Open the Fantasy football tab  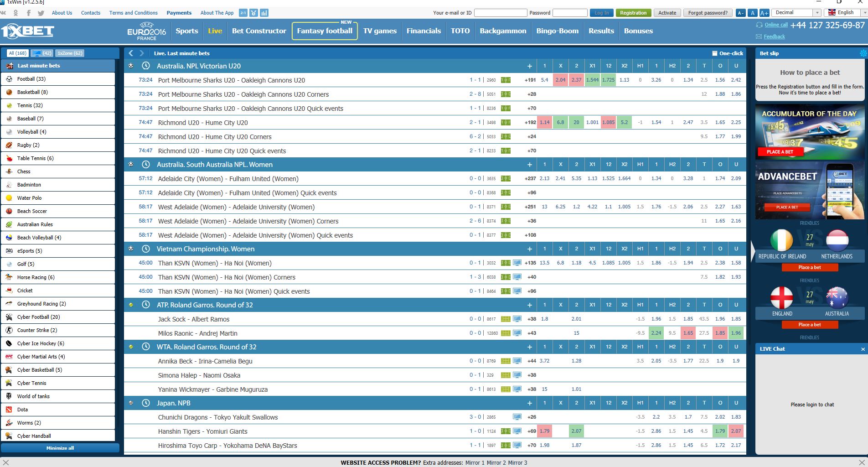[325, 31]
